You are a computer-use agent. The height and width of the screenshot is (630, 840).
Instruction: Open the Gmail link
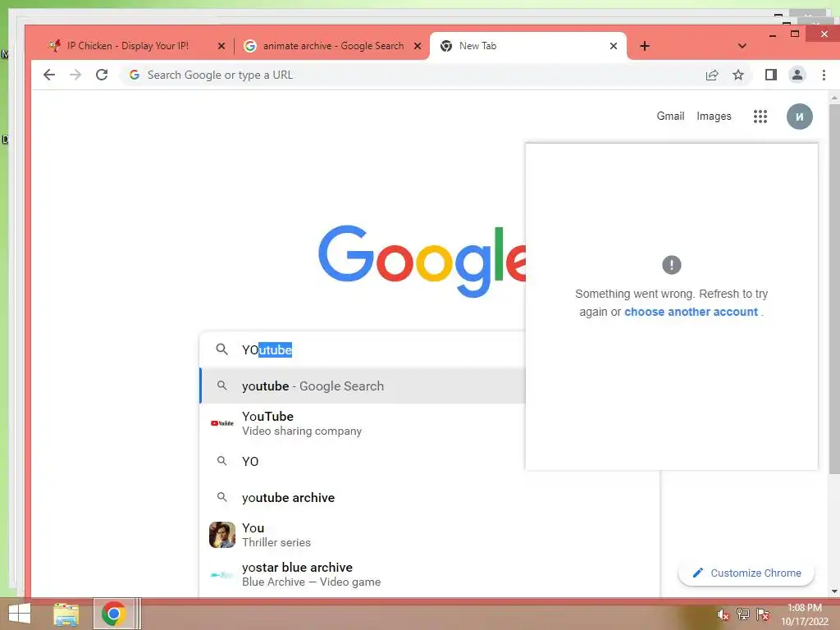[x=670, y=116]
